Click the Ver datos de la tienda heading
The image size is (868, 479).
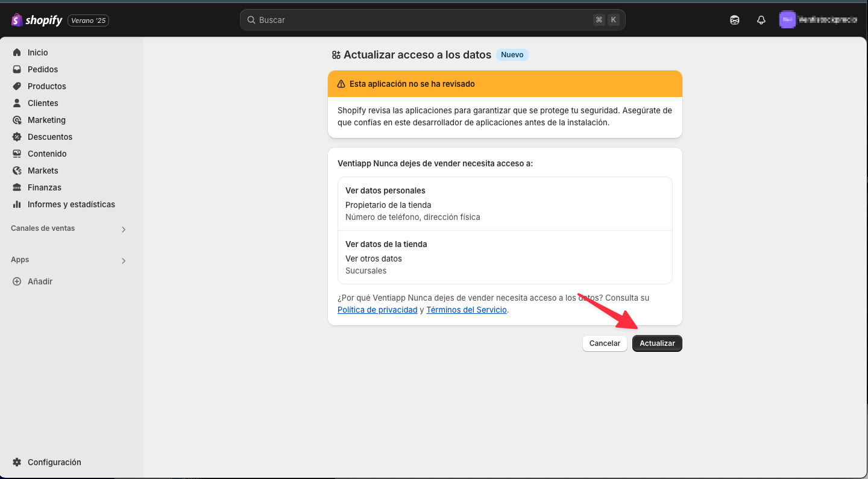[386, 244]
